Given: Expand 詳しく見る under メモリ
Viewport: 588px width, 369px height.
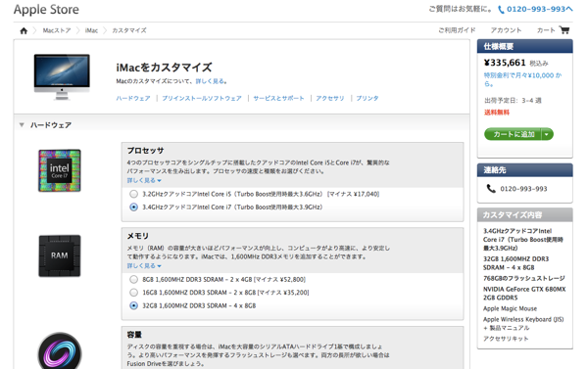Looking at the screenshot, I should [x=144, y=266].
